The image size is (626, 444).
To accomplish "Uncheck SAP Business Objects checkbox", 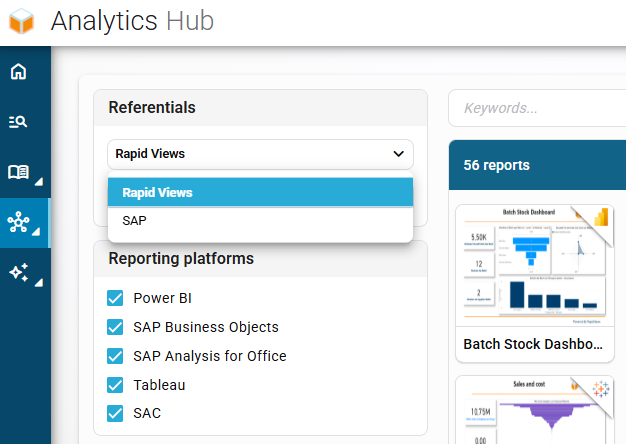I will coord(115,327).
